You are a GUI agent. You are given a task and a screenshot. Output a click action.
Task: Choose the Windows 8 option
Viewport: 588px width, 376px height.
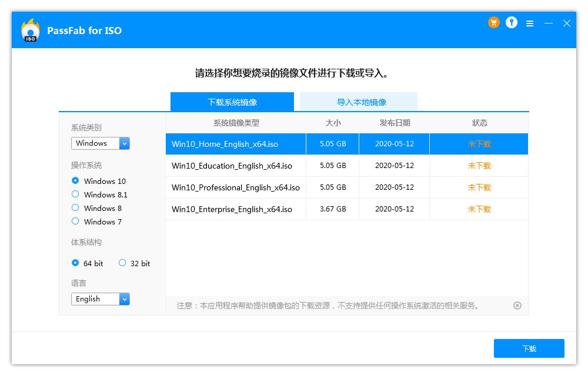(x=75, y=208)
